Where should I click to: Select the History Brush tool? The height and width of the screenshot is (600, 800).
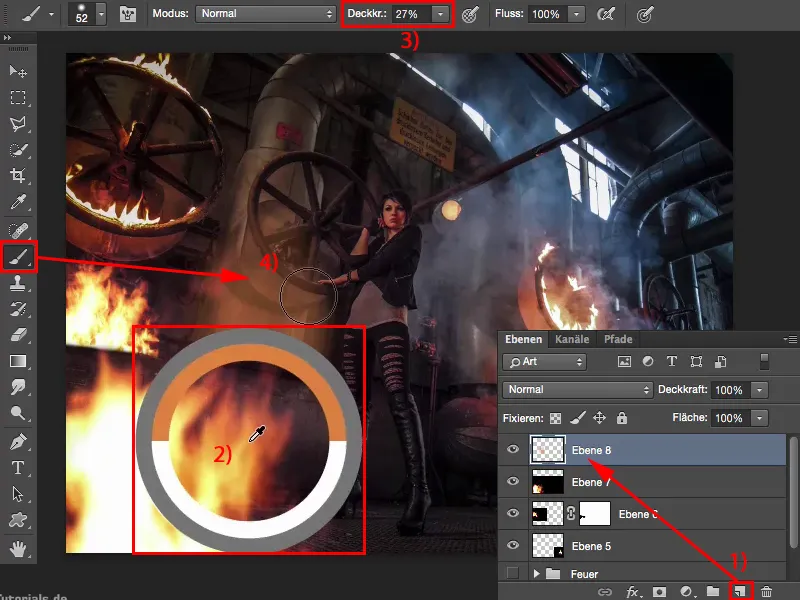[18, 309]
